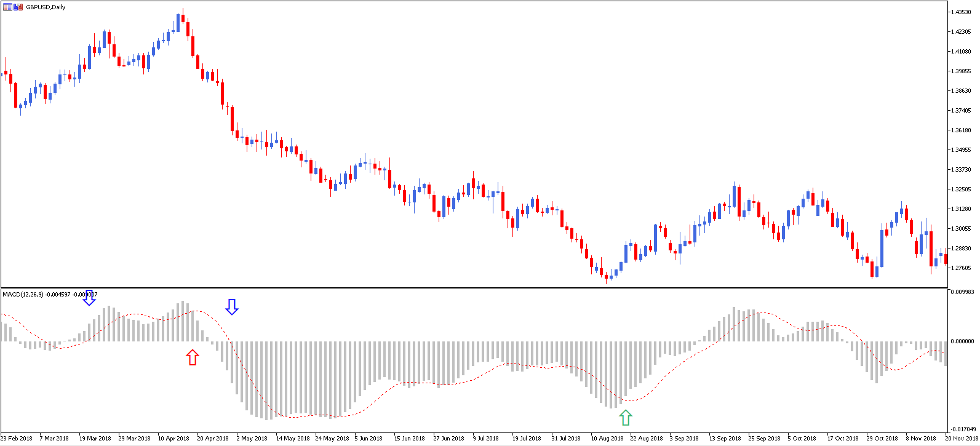Click the MACD(12,26,9) indicator label
The width and height of the screenshot is (980, 446).
tap(23, 295)
